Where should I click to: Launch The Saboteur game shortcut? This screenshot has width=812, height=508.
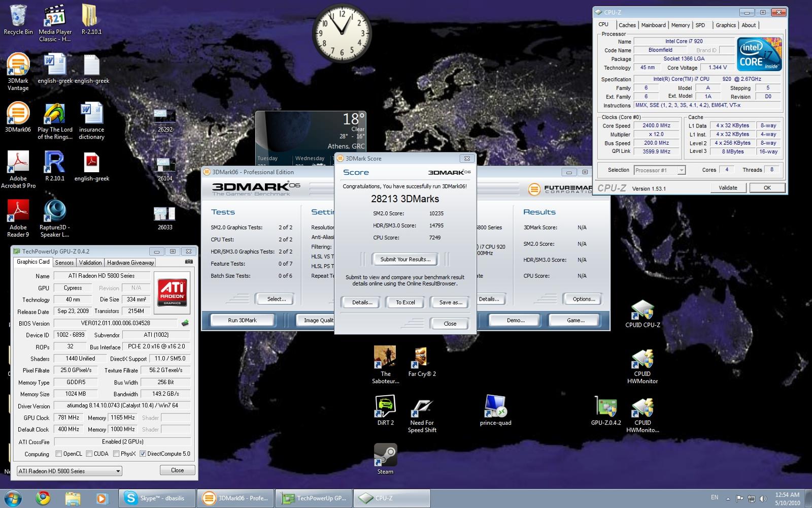[386, 365]
